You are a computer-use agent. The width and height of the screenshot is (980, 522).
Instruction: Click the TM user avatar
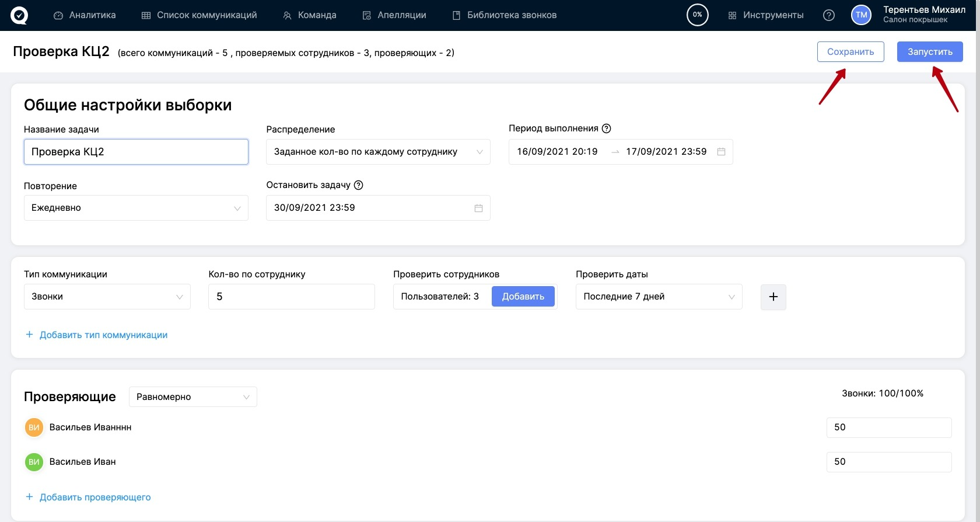pos(861,15)
